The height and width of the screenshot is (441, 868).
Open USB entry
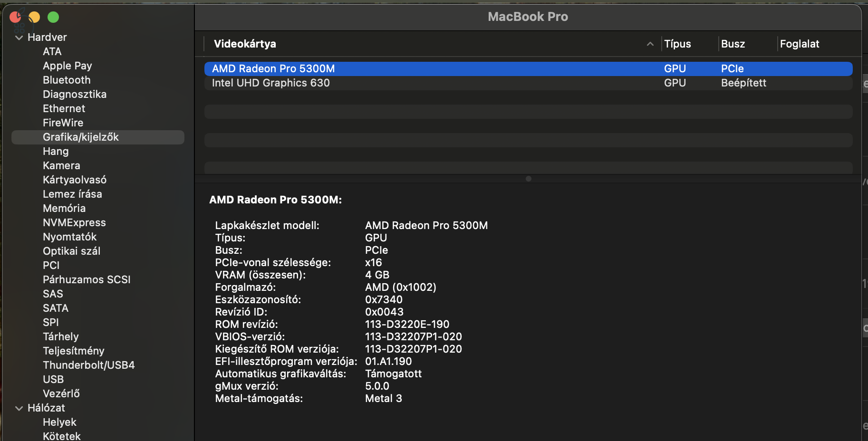53,379
